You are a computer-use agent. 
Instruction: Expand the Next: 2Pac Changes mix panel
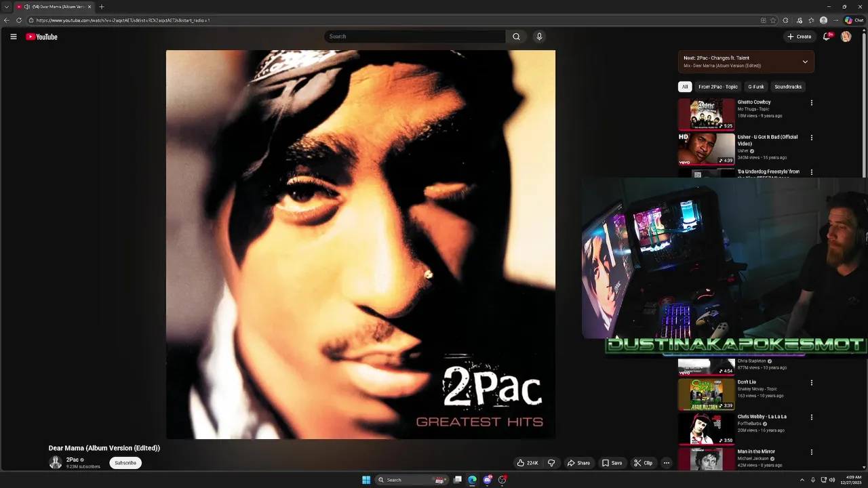point(805,62)
